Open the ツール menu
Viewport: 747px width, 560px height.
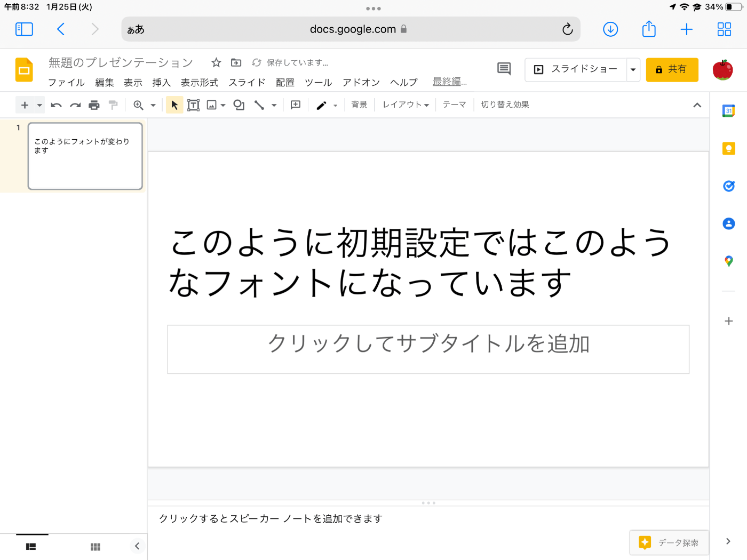coord(318,83)
